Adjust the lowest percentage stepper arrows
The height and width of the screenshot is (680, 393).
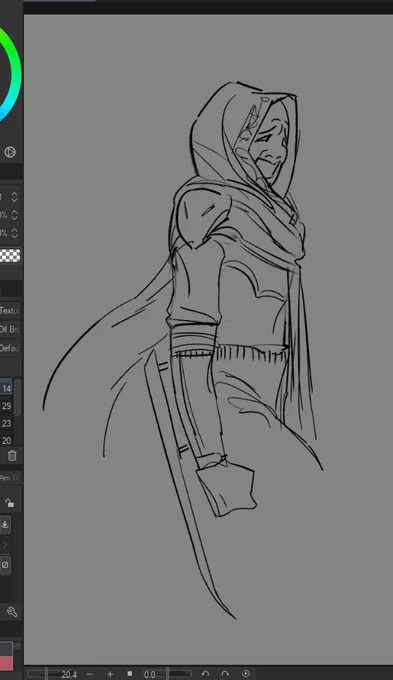pos(14,233)
